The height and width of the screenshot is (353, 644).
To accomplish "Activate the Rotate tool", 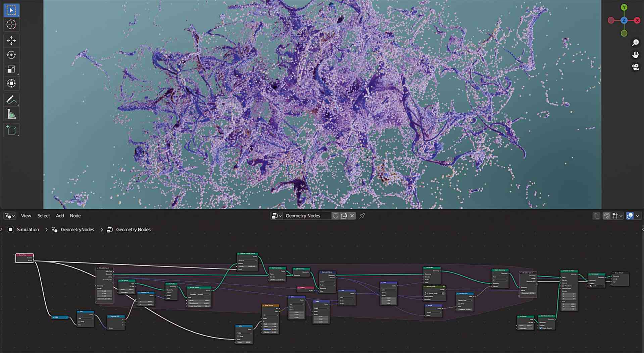I will click(x=12, y=55).
